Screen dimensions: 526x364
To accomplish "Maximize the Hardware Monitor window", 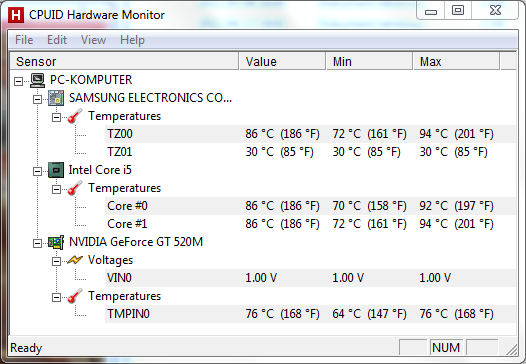I will 458,11.
